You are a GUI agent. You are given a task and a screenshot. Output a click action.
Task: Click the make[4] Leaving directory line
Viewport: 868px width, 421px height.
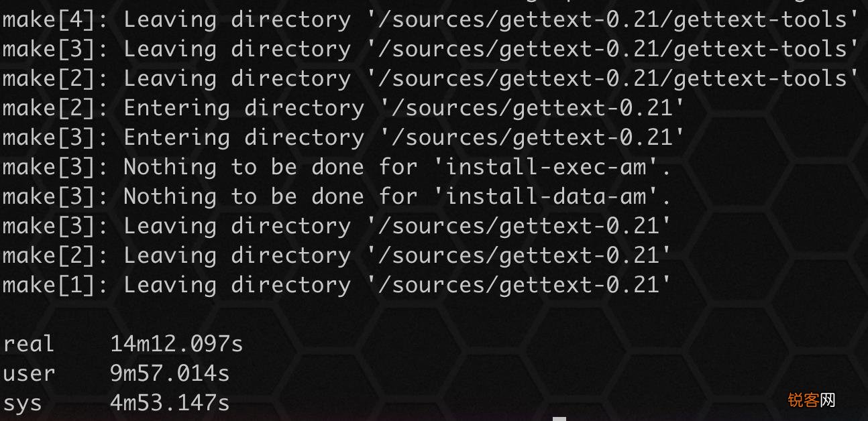(431, 19)
